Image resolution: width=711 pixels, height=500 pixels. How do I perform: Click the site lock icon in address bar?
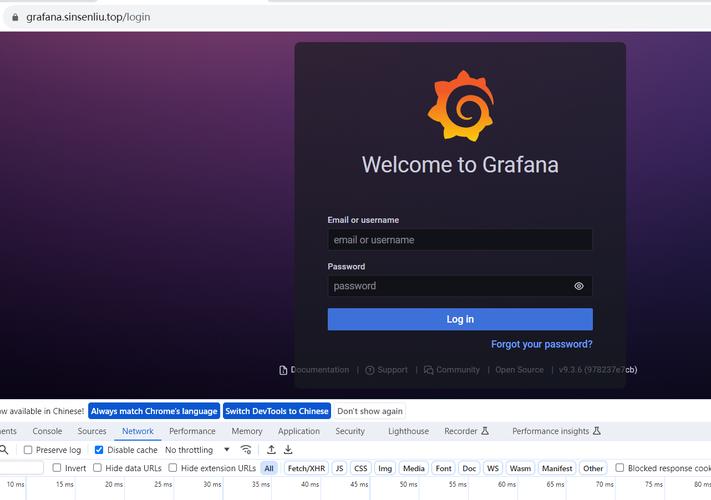coord(14,17)
